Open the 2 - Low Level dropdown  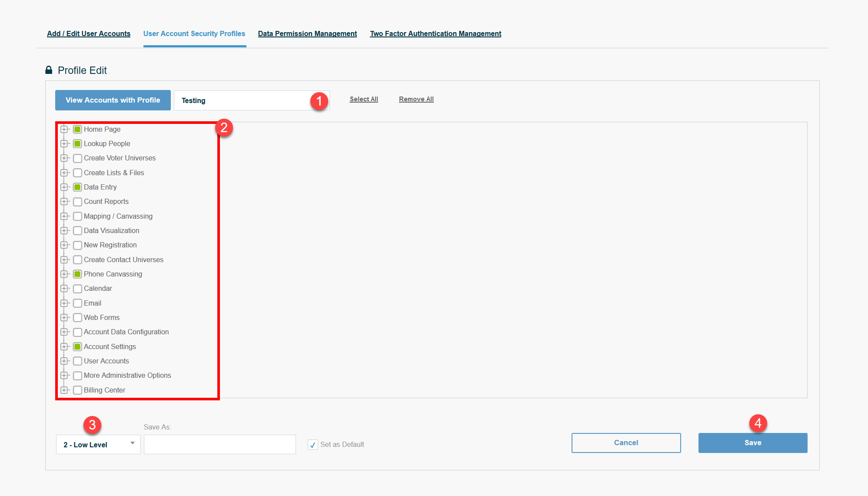point(98,444)
